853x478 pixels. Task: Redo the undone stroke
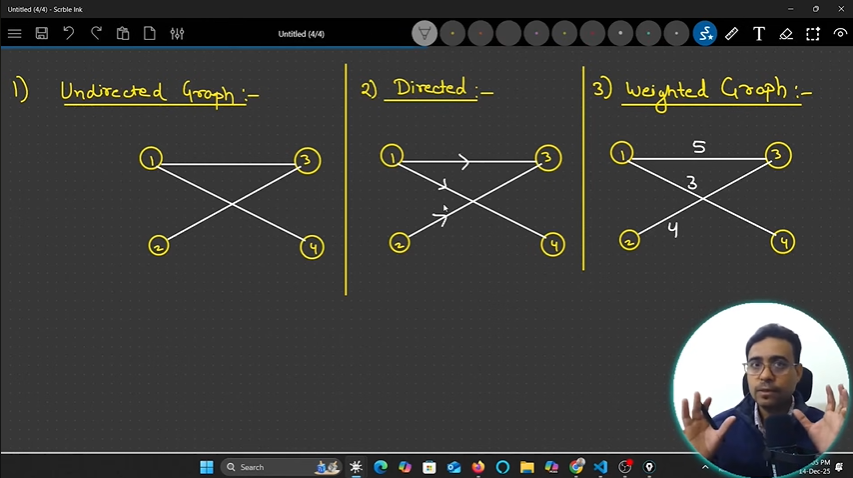point(96,34)
